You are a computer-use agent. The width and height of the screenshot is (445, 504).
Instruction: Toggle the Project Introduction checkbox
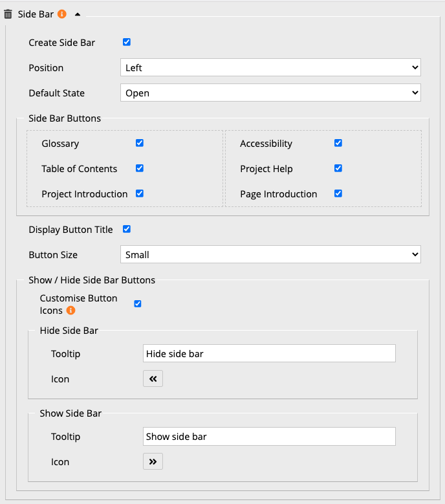(x=140, y=193)
